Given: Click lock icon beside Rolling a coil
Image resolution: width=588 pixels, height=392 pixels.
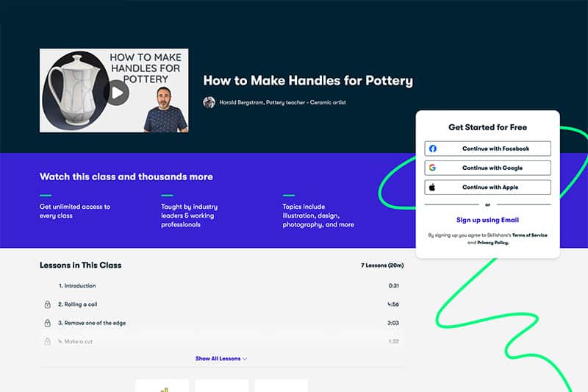Looking at the screenshot, I should pyautogui.click(x=48, y=304).
